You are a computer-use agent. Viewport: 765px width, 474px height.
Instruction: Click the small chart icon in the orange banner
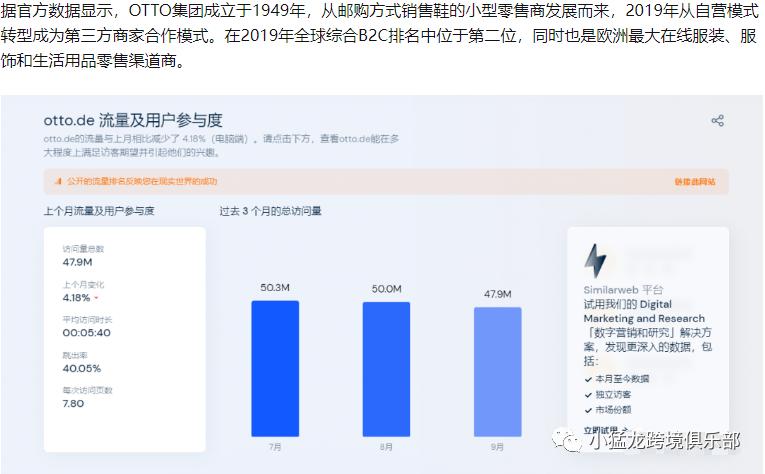(x=58, y=181)
